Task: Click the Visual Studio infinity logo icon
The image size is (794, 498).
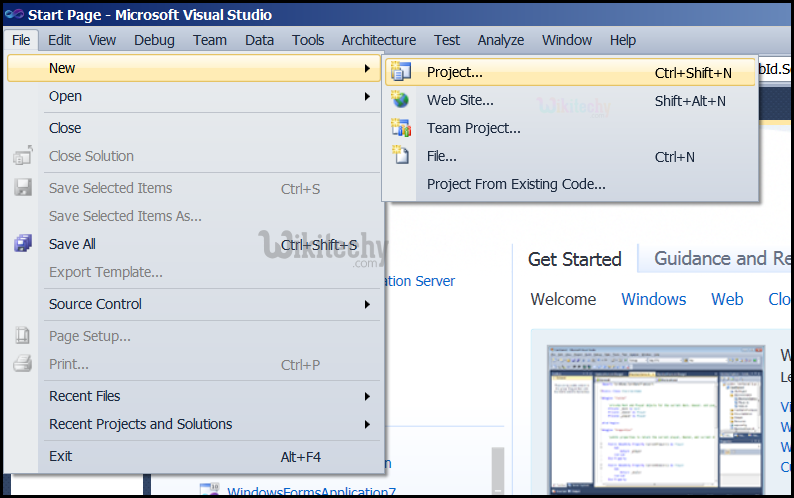Action: click(x=14, y=14)
